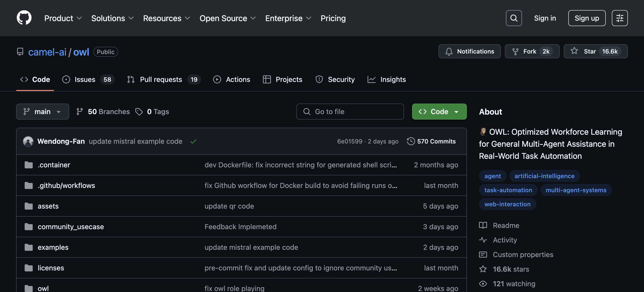The image size is (644, 292).
Task: Click the green commit status checkmark
Action: coord(193,141)
